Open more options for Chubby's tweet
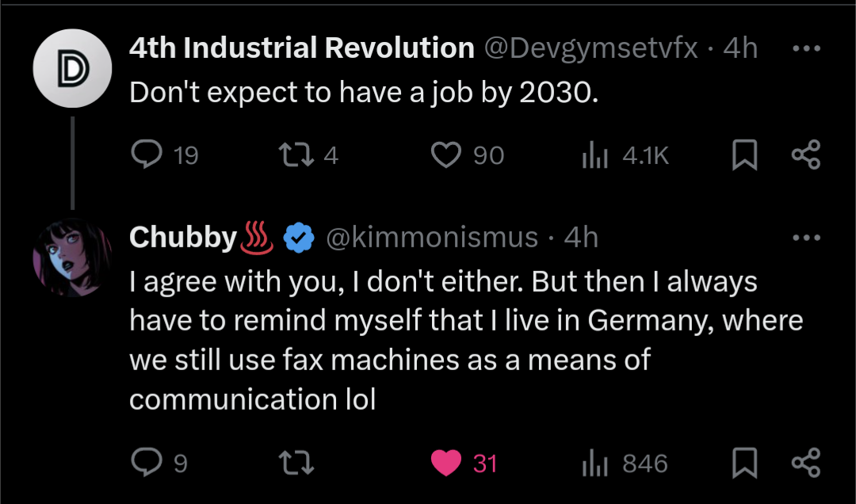 806,237
